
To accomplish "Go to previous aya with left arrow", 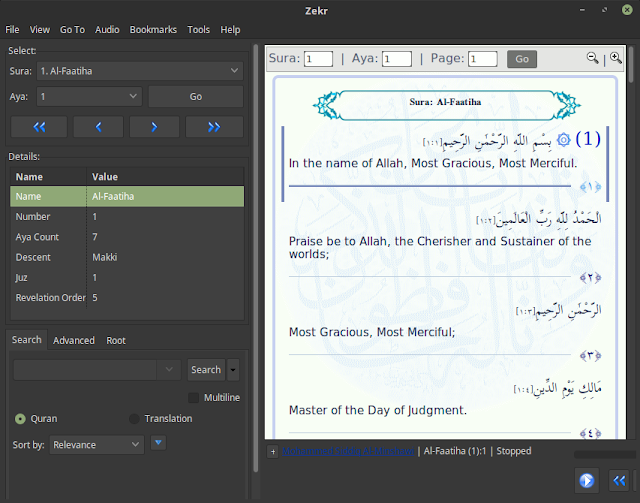I will pos(98,127).
